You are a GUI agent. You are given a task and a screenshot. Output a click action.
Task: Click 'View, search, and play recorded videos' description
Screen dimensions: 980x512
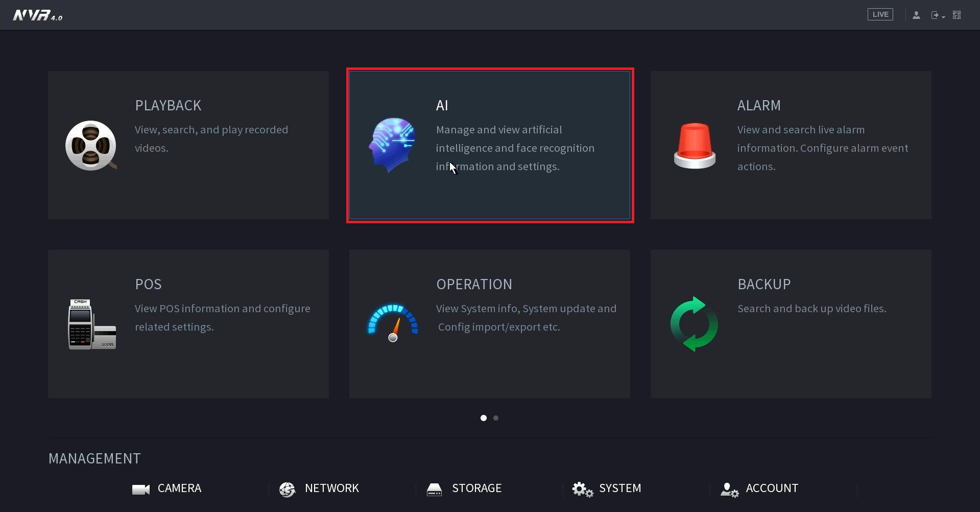pyautogui.click(x=211, y=139)
